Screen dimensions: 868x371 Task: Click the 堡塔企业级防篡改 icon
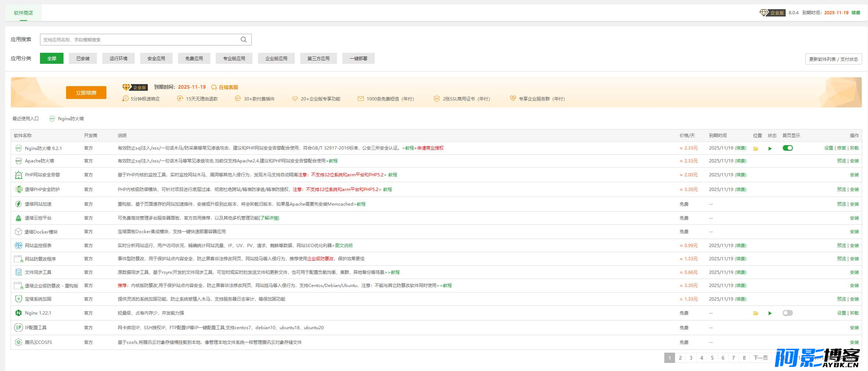click(x=18, y=286)
